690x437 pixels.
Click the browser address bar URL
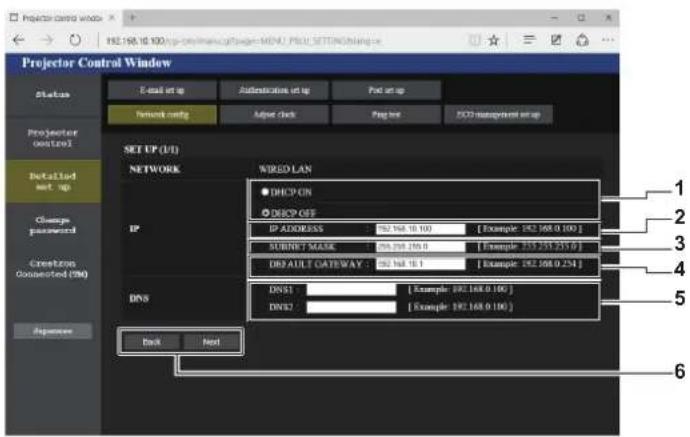click(x=243, y=41)
